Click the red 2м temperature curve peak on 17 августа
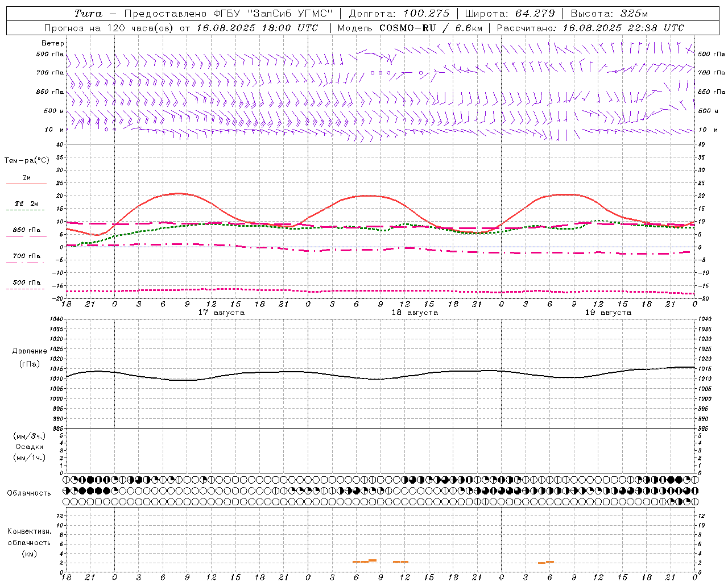This screenshot has width=728, height=582. [178, 193]
